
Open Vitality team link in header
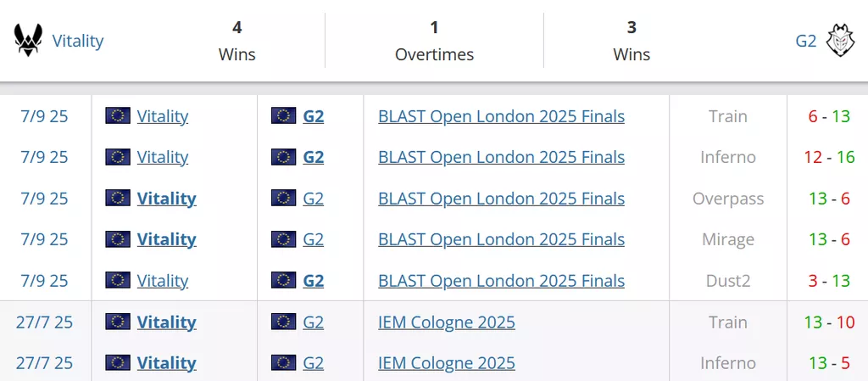[x=78, y=40]
